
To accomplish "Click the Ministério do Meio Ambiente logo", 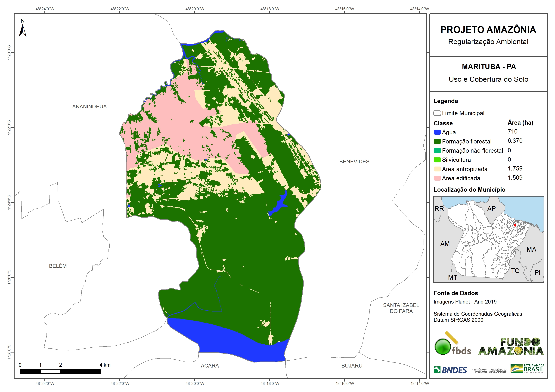I will pyautogui.click(x=498, y=371).
